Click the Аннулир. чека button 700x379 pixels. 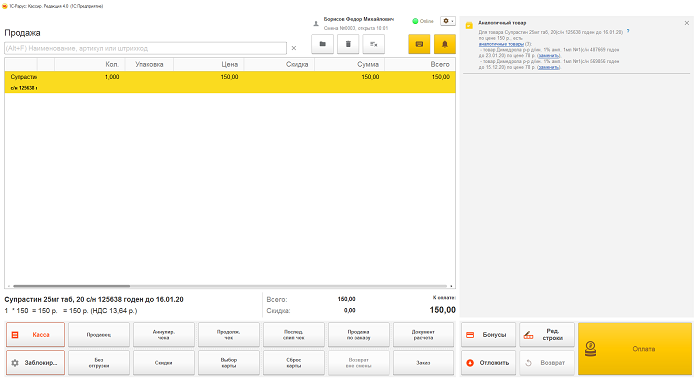pyautogui.click(x=164, y=334)
